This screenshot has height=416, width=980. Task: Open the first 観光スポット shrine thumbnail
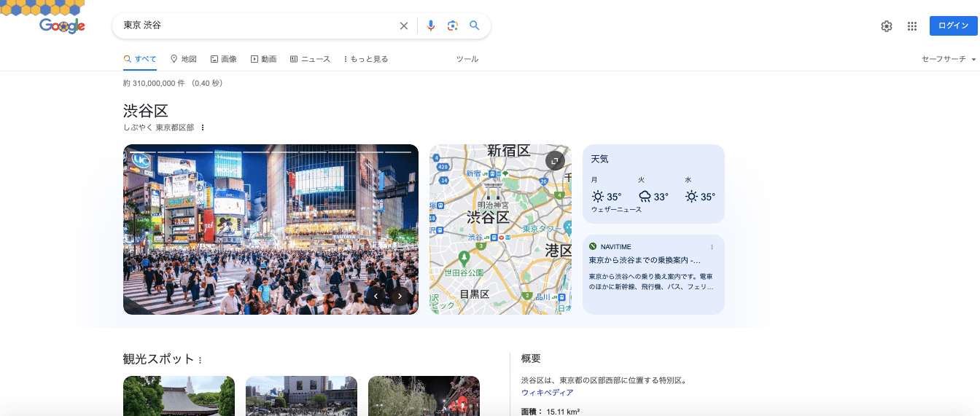point(179,396)
